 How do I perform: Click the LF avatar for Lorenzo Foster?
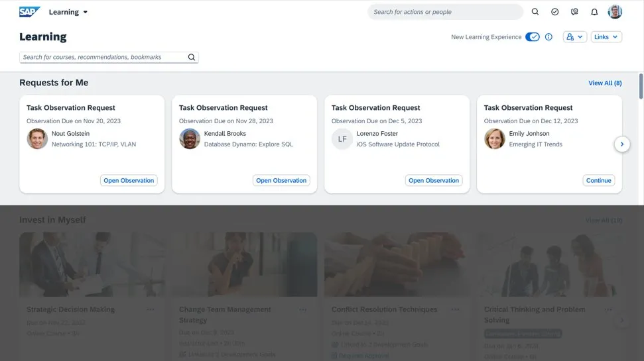pyautogui.click(x=342, y=139)
